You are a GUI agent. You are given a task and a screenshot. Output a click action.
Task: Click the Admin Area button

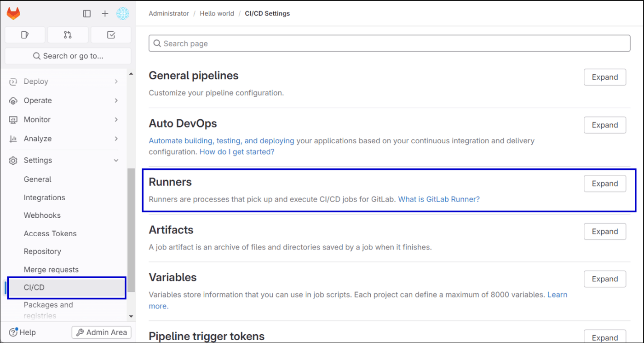coord(102,332)
